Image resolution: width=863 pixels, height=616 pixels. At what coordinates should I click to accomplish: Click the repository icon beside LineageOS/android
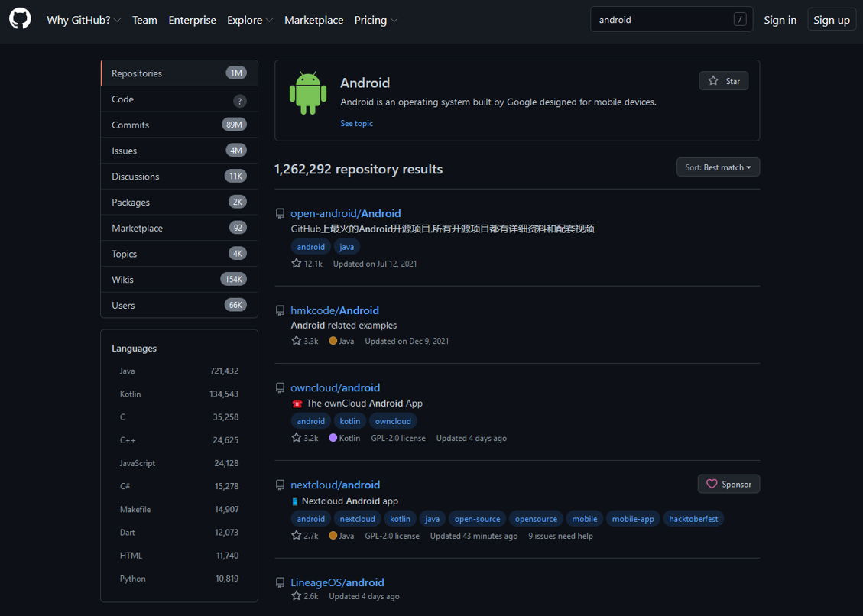(280, 582)
